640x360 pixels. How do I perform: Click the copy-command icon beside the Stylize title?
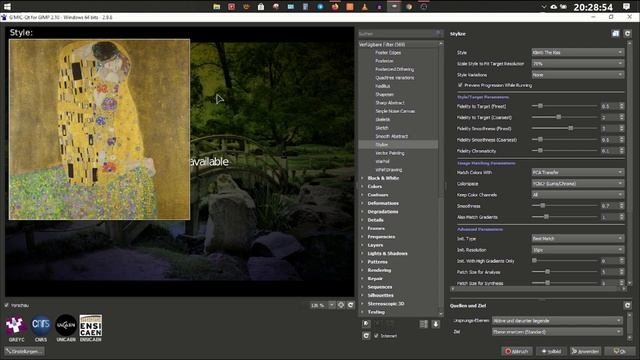[x=616, y=33]
